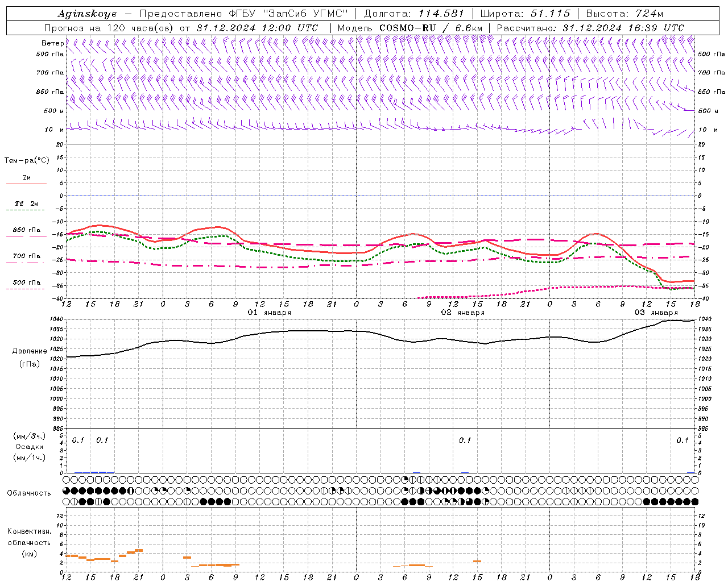
Task: Click the 850 гПа temperature legend label
Action: click(27, 230)
